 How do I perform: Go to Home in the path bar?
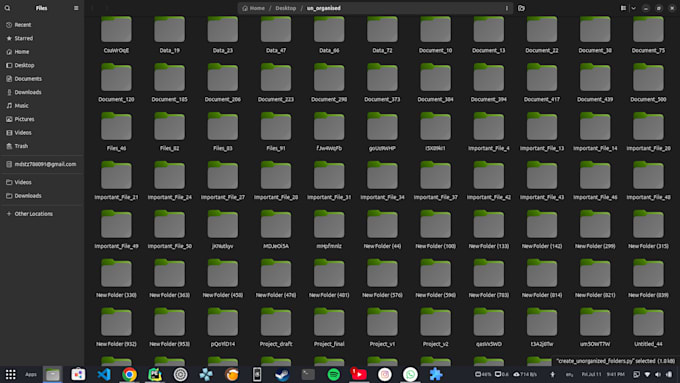[254, 8]
